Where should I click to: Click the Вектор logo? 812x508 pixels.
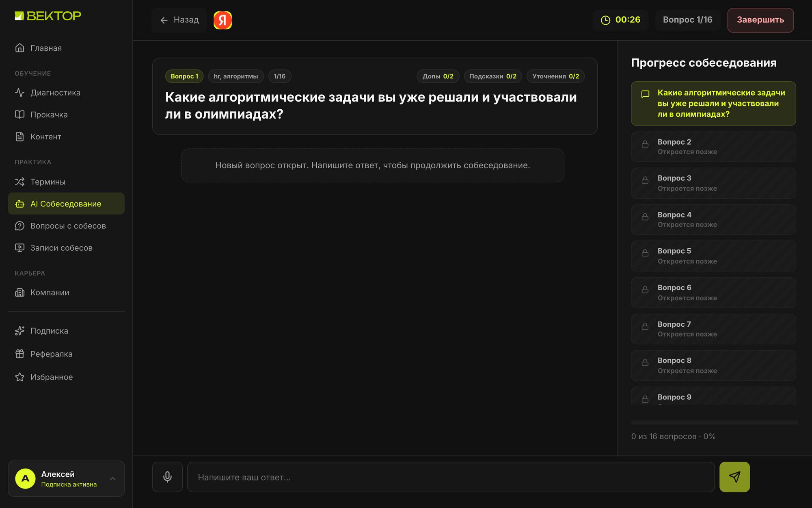48,16
